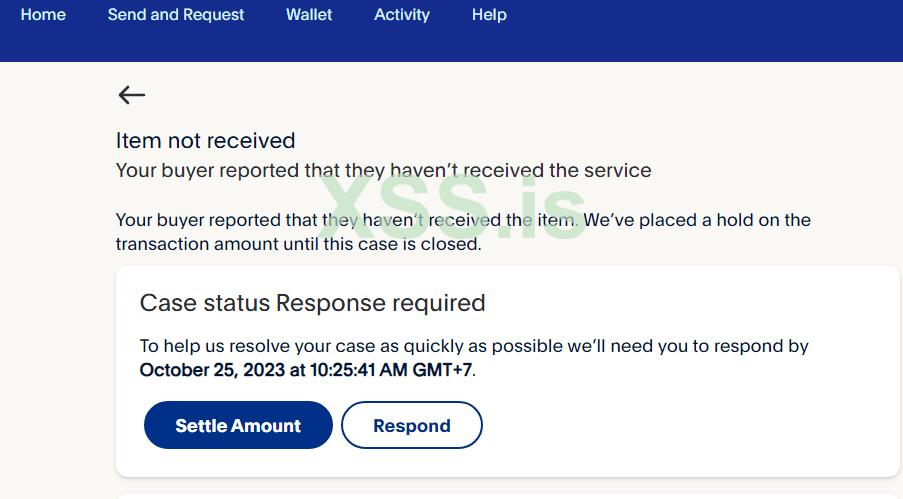The image size is (903, 499).
Task: Click the "haven't received the service" subheading
Action: [383, 171]
